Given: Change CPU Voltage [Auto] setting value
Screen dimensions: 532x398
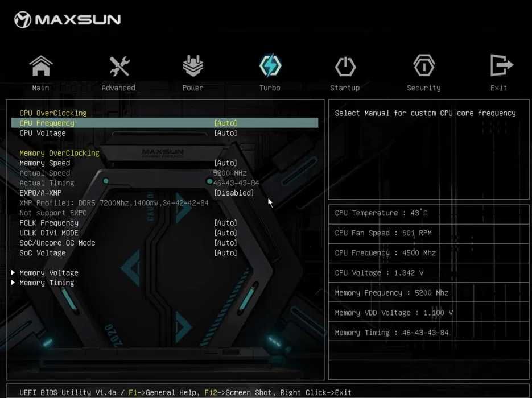Looking at the screenshot, I should click(226, 133).
